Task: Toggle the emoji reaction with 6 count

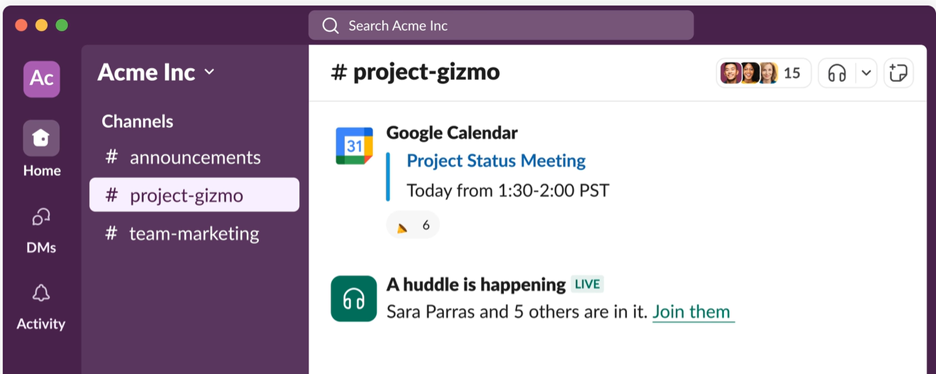Action: click(412, 225)
